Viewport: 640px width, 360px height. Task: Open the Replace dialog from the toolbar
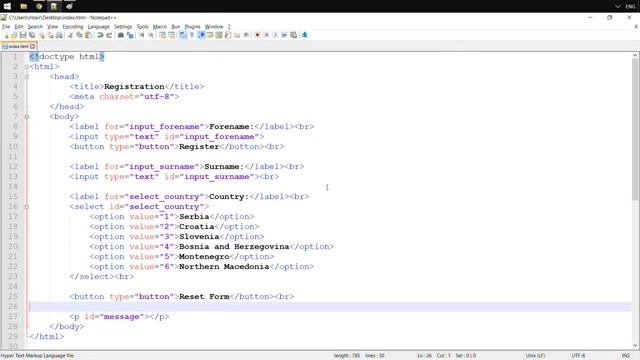pos(130,35)
